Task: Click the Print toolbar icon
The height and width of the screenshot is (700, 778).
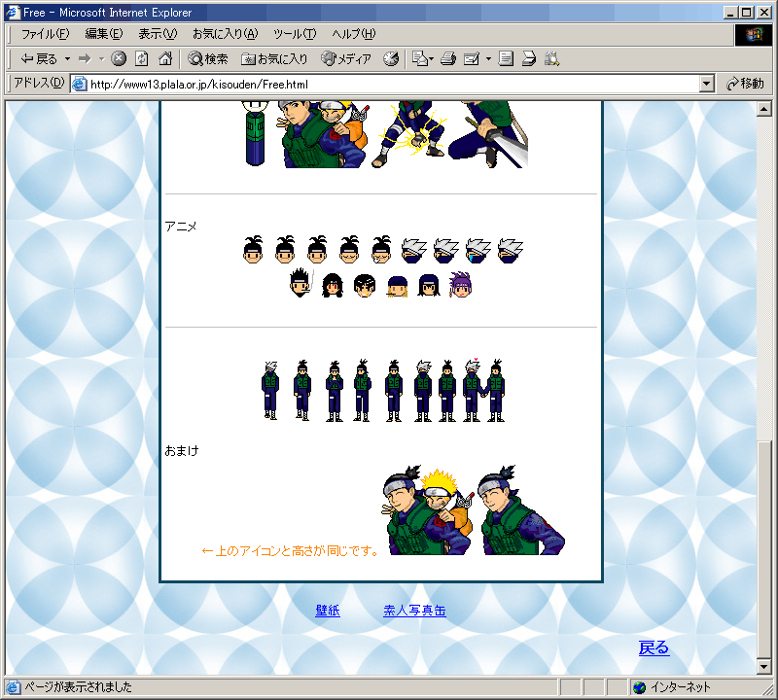Action: (448, 59)
